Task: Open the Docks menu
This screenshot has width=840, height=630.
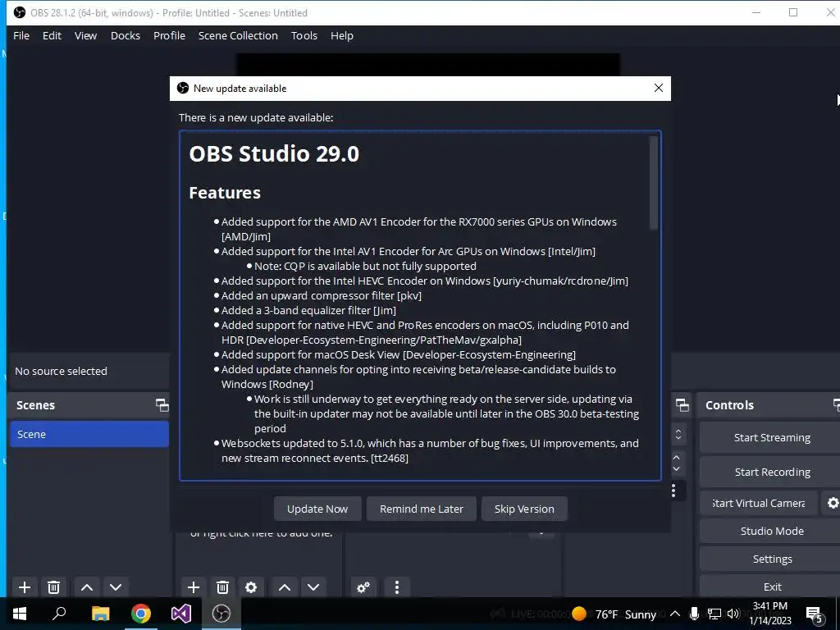Action: [x=126, y=35]
